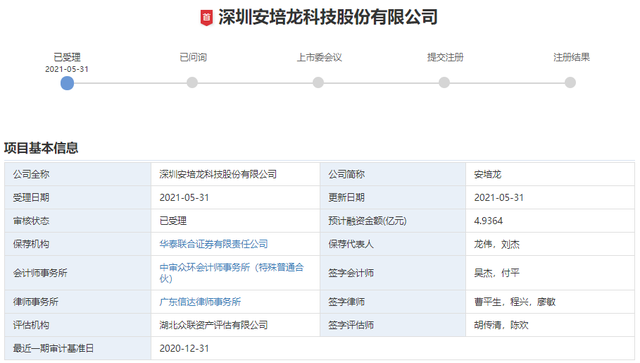This screenshot has height=363, width=640.
Task: Click the red badge icon beside company title
Action: click(x=207, y=18)
